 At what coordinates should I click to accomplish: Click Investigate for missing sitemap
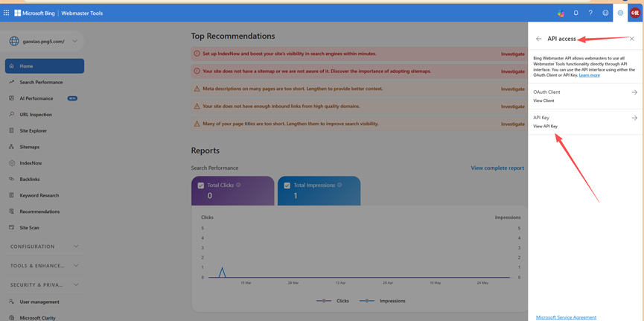512,71
